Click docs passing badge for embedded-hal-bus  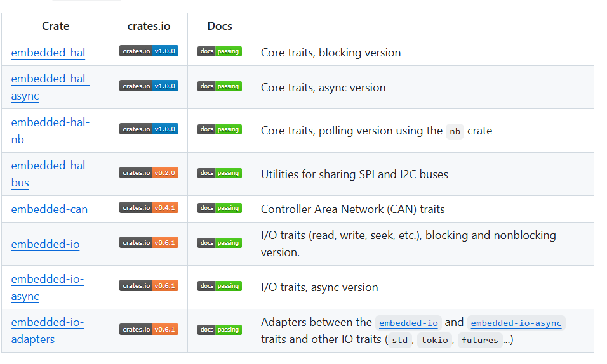[x=220, y=173]
